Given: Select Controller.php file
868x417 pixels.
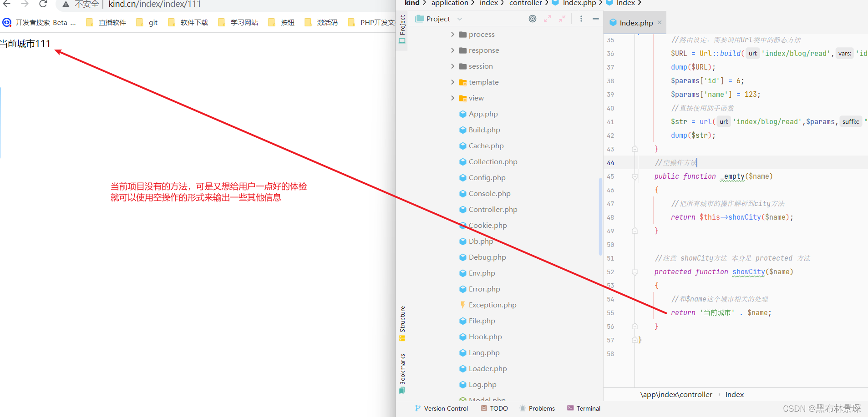Looking at the screenshot, I should (x=488, y=209).
